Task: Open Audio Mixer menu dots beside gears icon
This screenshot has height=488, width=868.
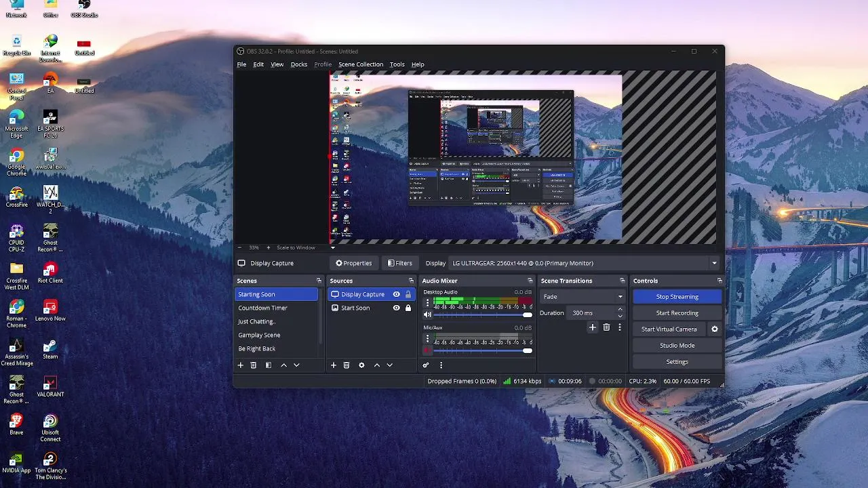Action: point(441,365)
